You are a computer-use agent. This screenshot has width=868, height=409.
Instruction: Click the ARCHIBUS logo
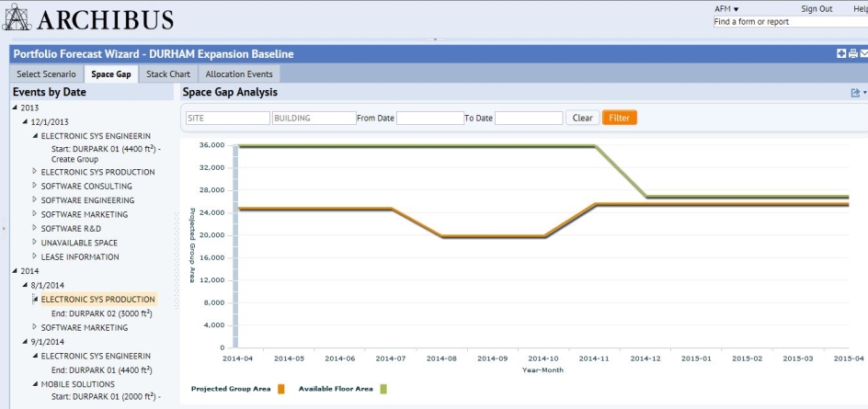(88, 18)
